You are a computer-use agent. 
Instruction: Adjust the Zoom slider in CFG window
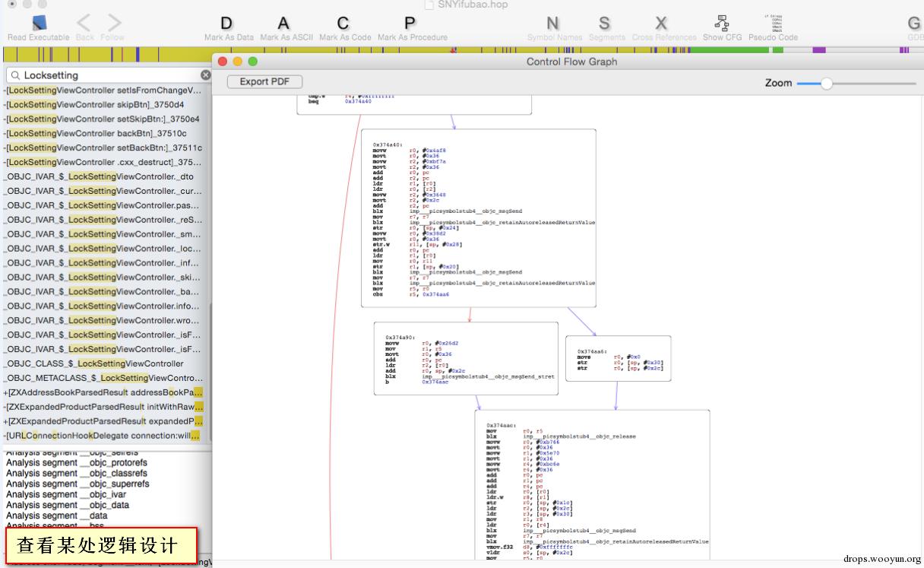(827, 83)
